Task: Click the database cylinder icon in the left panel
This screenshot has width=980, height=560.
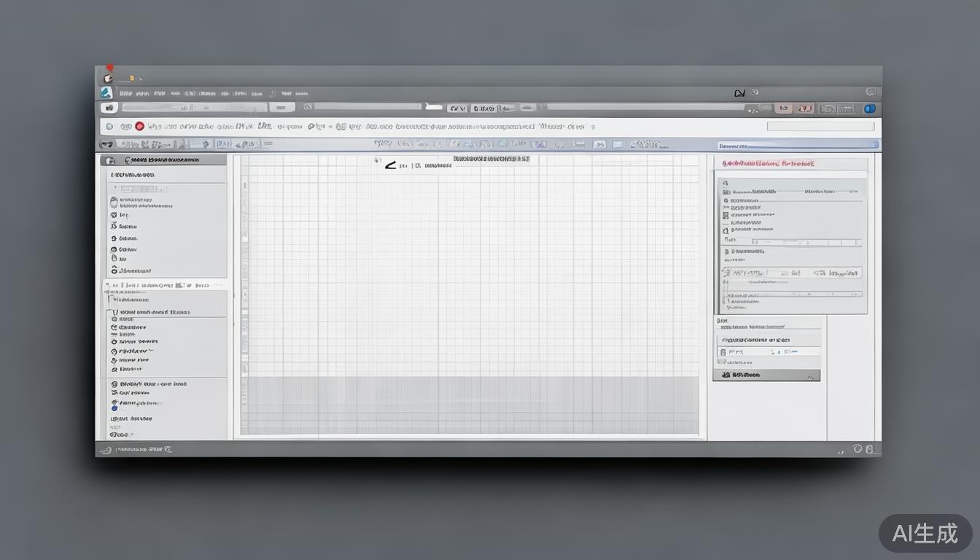Action: pos(114,202)
